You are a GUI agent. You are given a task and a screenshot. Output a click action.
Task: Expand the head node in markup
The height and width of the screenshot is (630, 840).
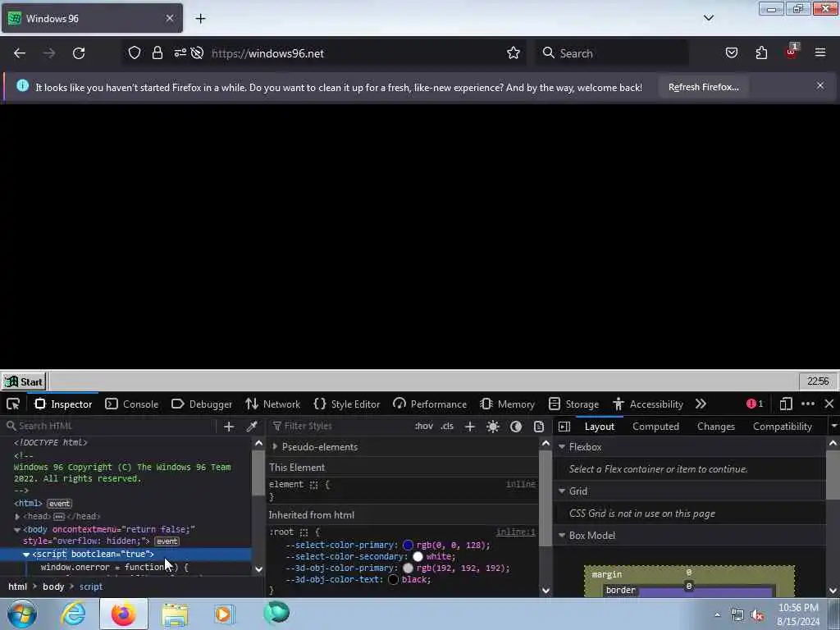click(18, 517)
